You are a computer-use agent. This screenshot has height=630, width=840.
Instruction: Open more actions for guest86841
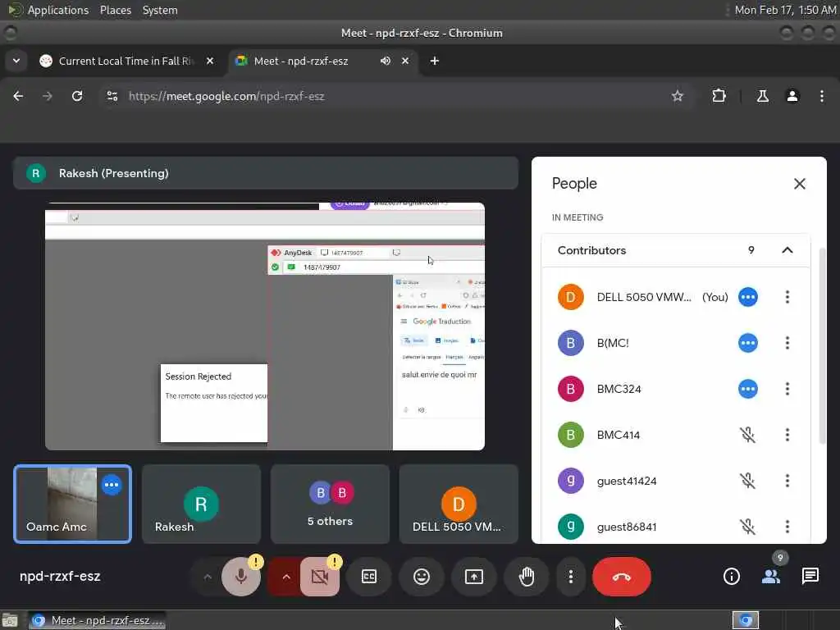[x=787, y=527]
